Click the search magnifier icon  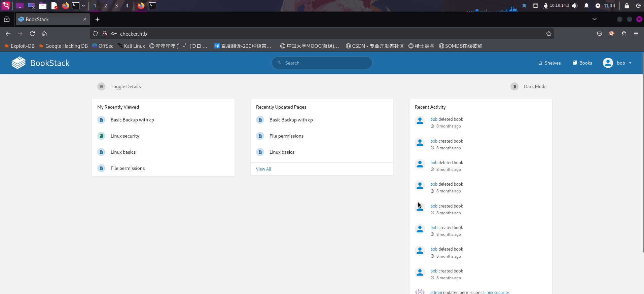279,63
